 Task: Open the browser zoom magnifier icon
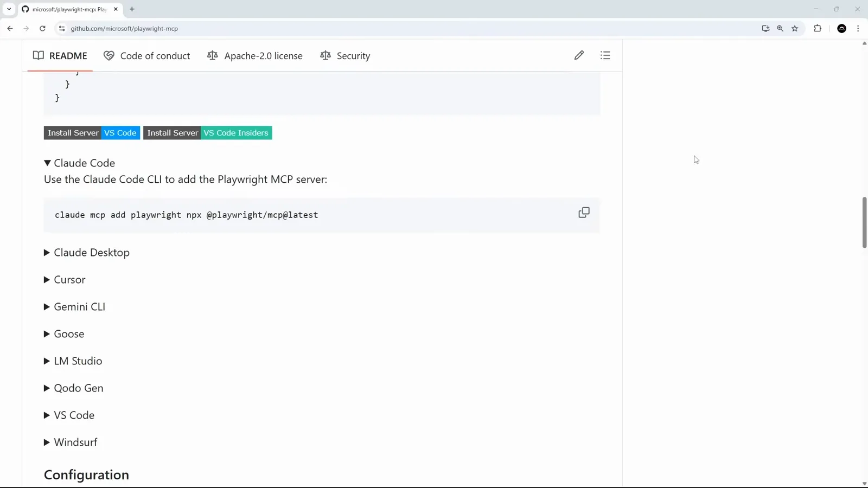[x=780, y=28]
